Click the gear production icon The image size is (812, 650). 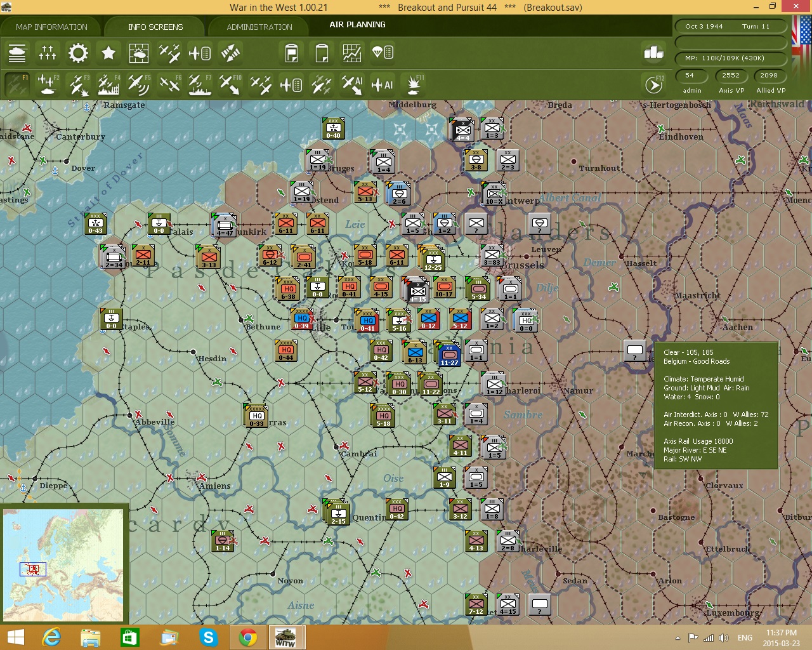(78, 53)
